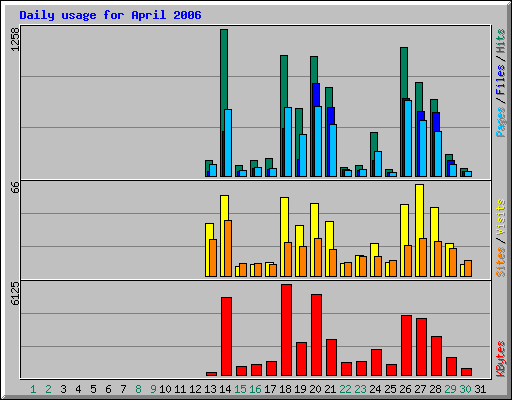Click the orange Sites bar for day 14
The height and width of the screenshot is (400, 512).
point(228,248)
